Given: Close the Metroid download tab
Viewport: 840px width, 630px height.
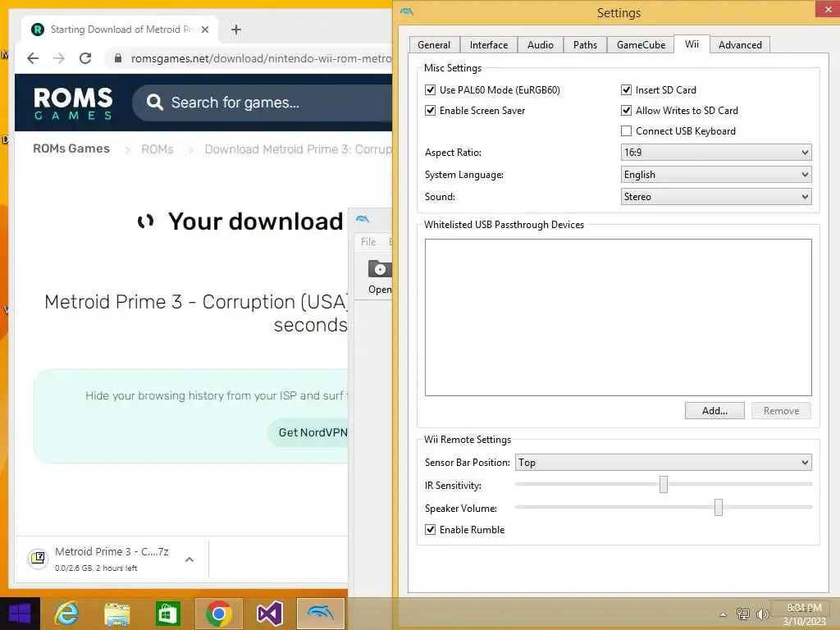Looking at the screenshot, I should point(204,30).
